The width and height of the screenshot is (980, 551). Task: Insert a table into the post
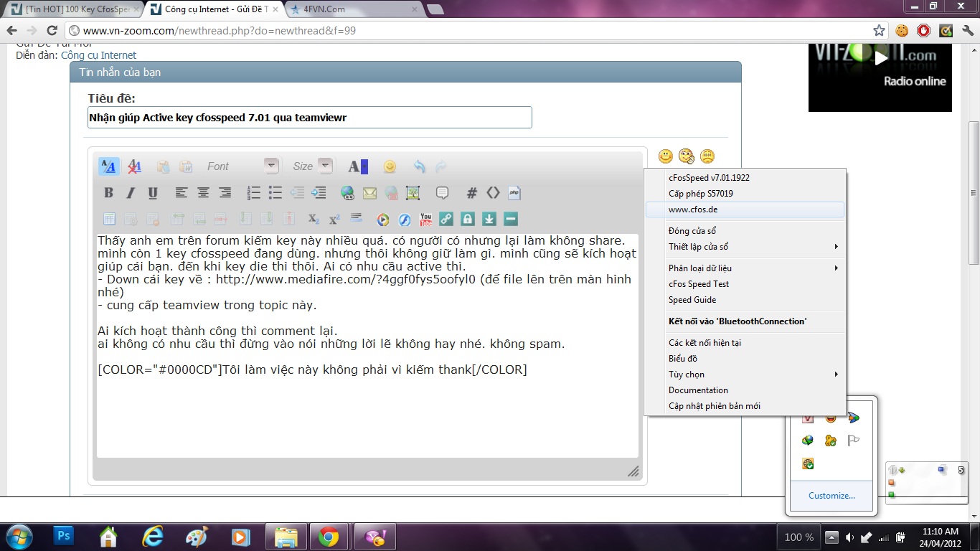tap(109, 219)
